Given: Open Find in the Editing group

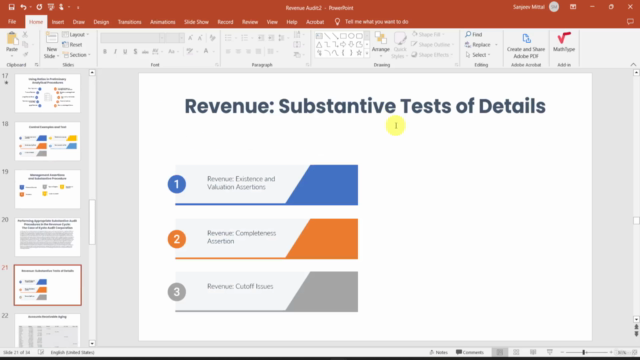Looking at the screenshot, I should (x=473, y=34).
